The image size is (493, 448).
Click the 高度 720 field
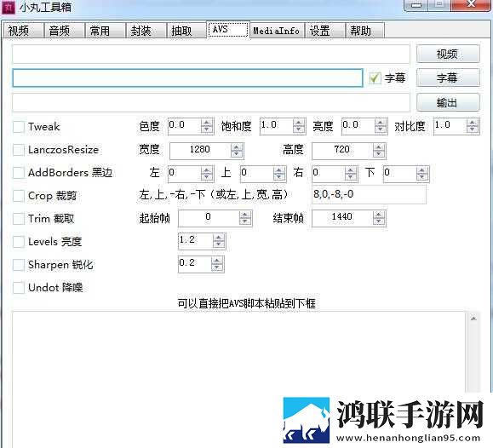(342, 151)
